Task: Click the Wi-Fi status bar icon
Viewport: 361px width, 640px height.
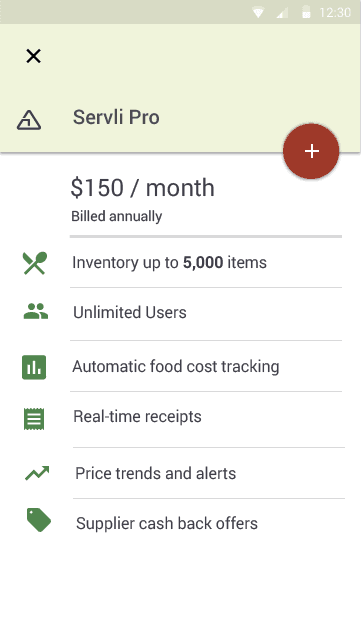Action: coord(258,13)
